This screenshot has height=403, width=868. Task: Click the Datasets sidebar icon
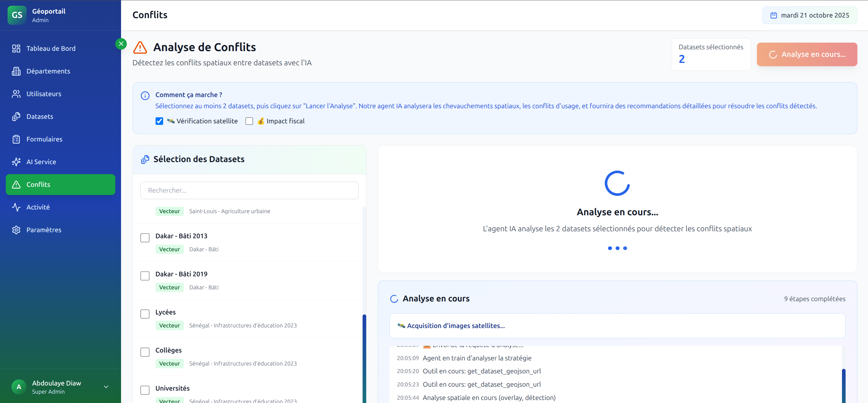pyautogui.click(x=16, y=116)
